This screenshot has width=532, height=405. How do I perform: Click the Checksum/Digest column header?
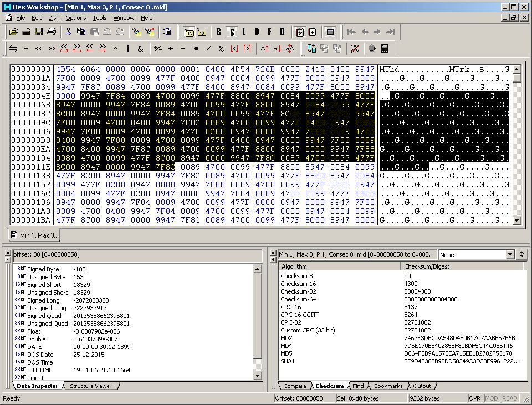(427, 266)
